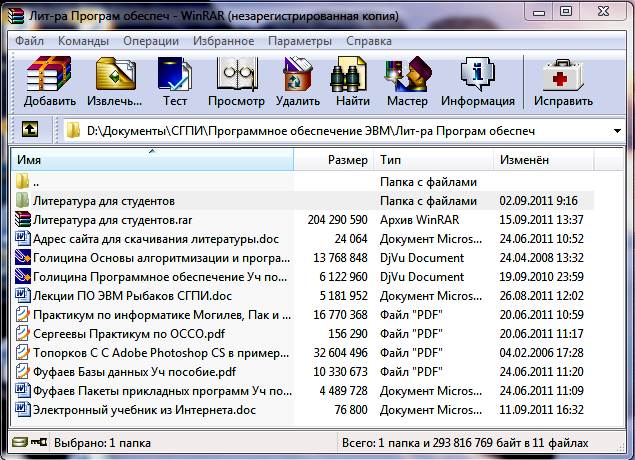The image size is (635, 460).
Task: Minimize the WinRAR window
Action: coord(539,12)
